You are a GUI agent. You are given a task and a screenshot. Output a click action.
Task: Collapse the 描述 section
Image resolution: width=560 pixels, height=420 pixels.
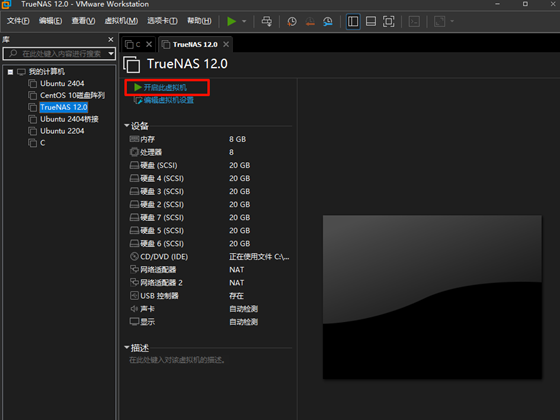tap(126, 347)
